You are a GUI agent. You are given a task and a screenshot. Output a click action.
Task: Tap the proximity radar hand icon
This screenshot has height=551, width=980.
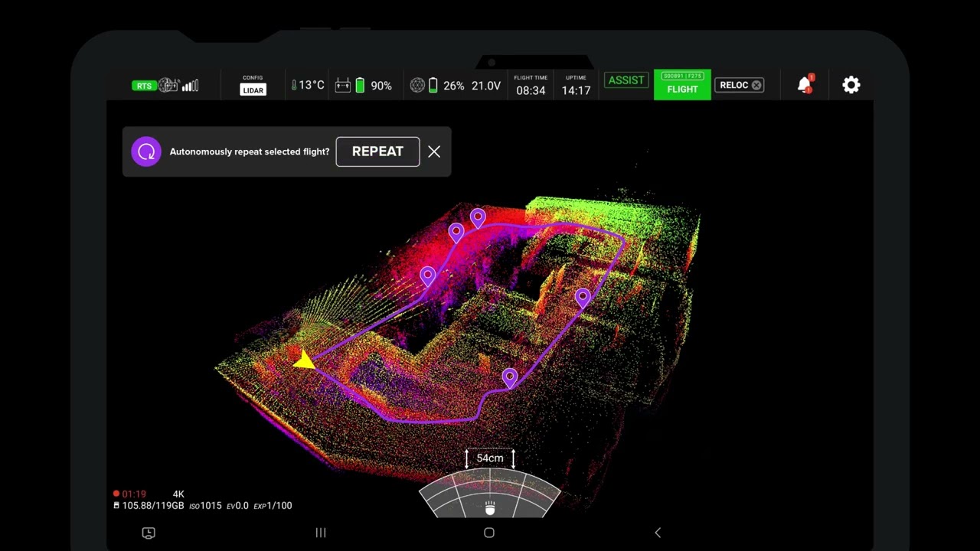click(x=490, y=508)
